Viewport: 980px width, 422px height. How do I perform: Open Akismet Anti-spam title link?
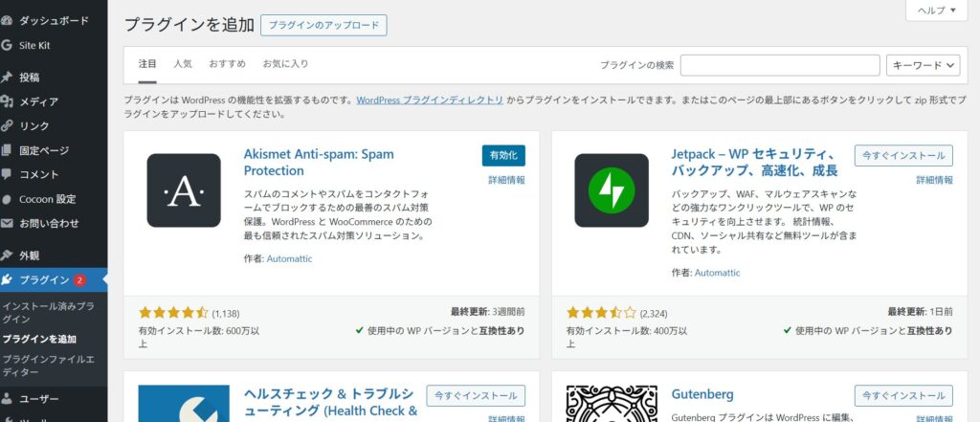pyautogui.click(x=319, y=162)
